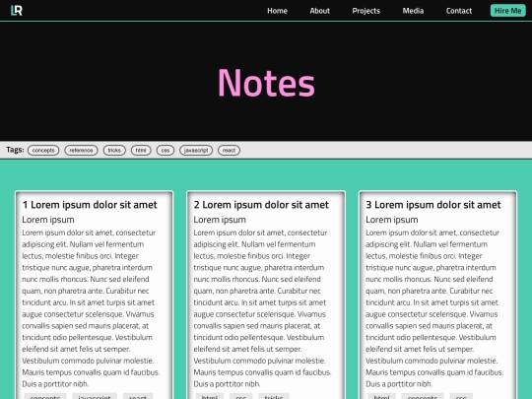Select the javascript tag filter

[x=196, y=151]
